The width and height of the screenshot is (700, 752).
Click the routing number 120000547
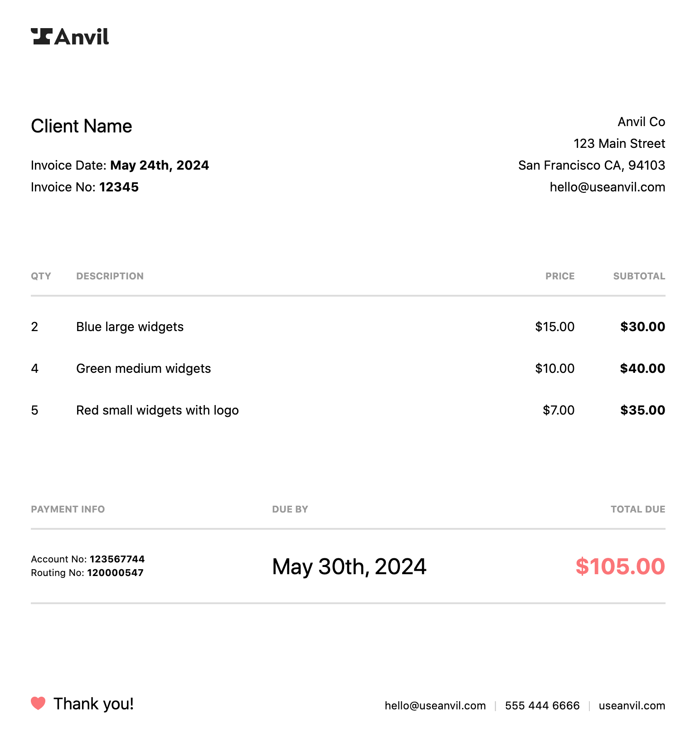[115, 573]
